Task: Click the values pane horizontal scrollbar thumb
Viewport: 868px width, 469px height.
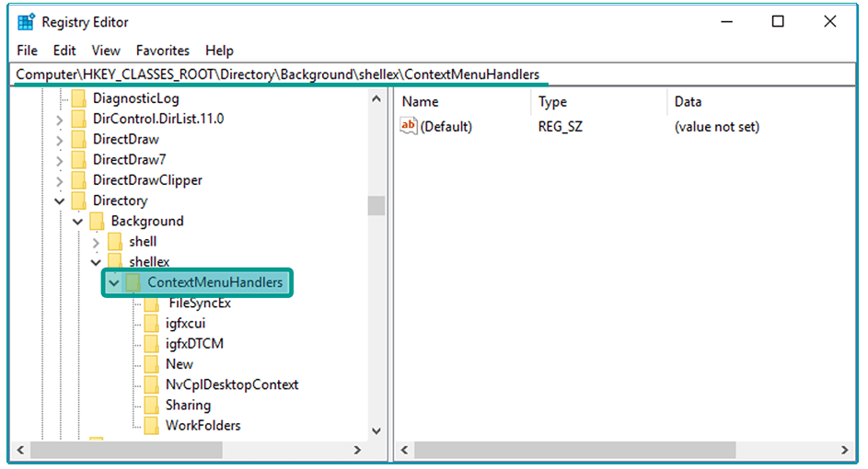Action: click(x=575, y=451)
